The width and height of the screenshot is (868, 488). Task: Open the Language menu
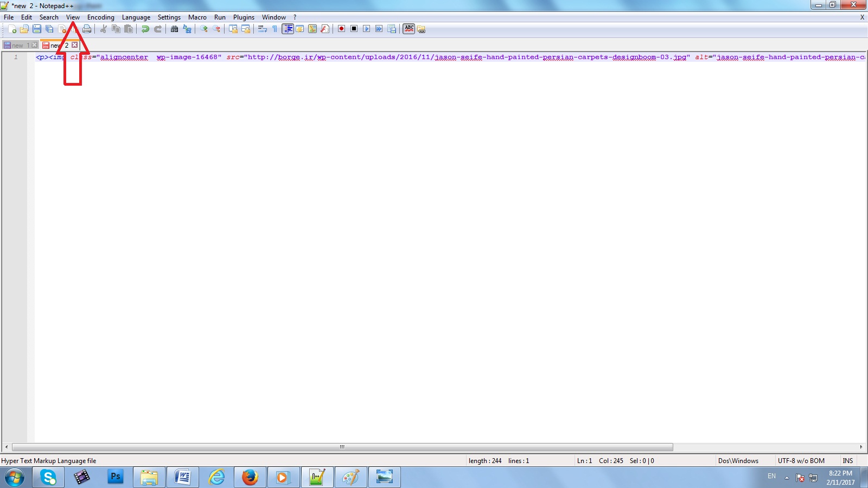136,17
